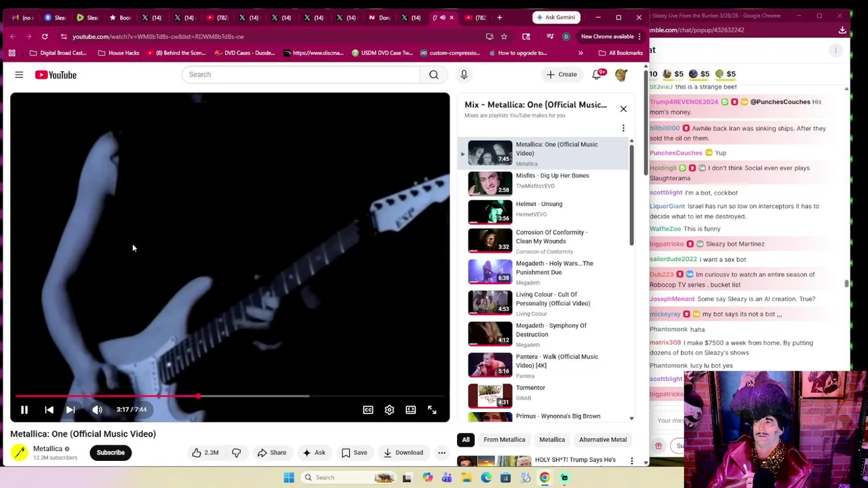This screenshot has width=868, height=488.
Task: Open YouTube notifications bell
Action: coord(597,75)
